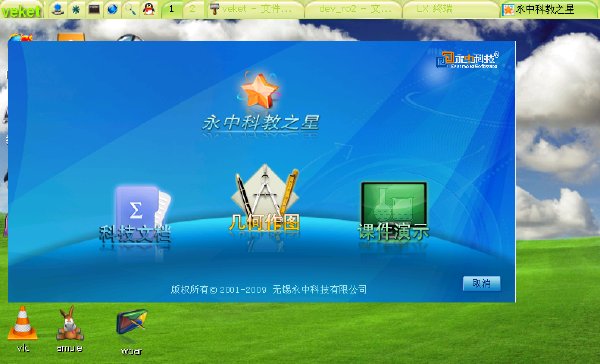This screenshot has height=364, width=600.
Task: Click the green asterisk launcher in taskbar
Action: pyautogui.click(x=76, y=9)
